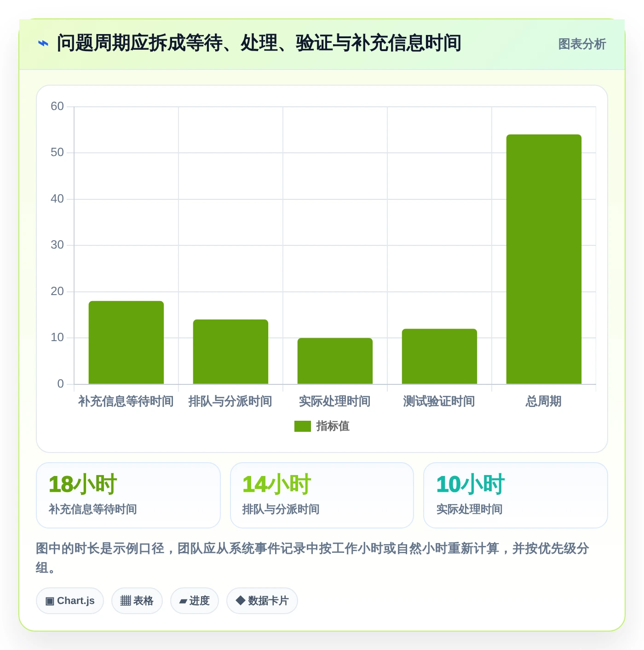Click the y-axis value 30

point(57,245)
